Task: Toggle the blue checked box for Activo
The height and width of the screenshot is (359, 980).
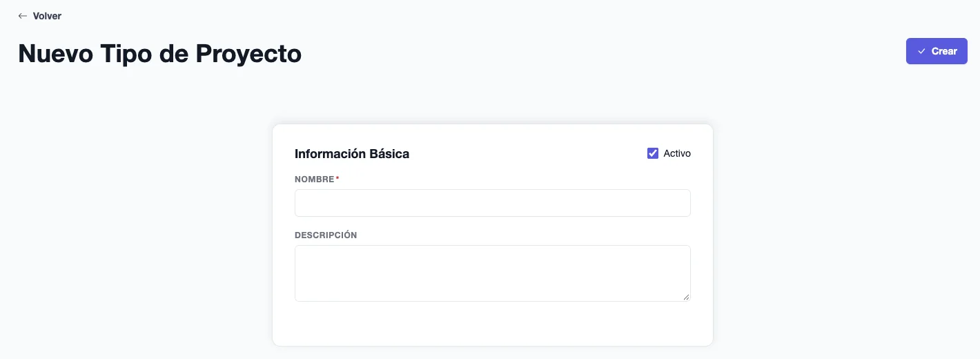Action: (653, 153)
